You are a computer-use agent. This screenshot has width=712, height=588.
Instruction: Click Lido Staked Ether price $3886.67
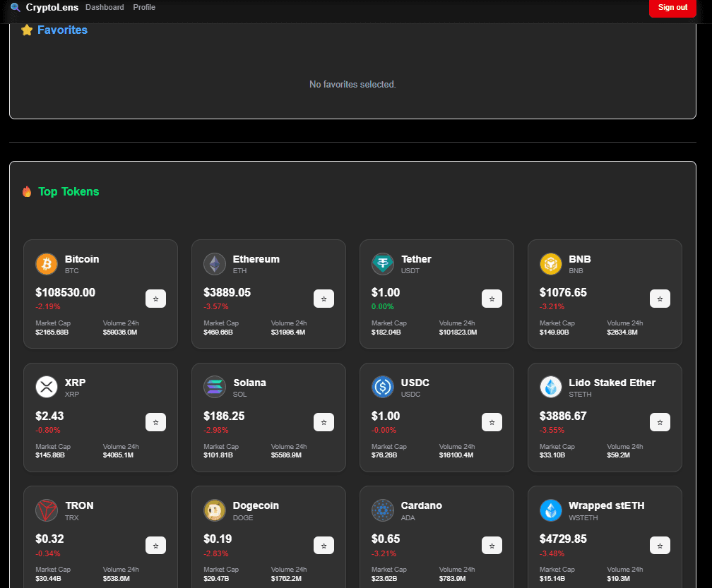563,416
